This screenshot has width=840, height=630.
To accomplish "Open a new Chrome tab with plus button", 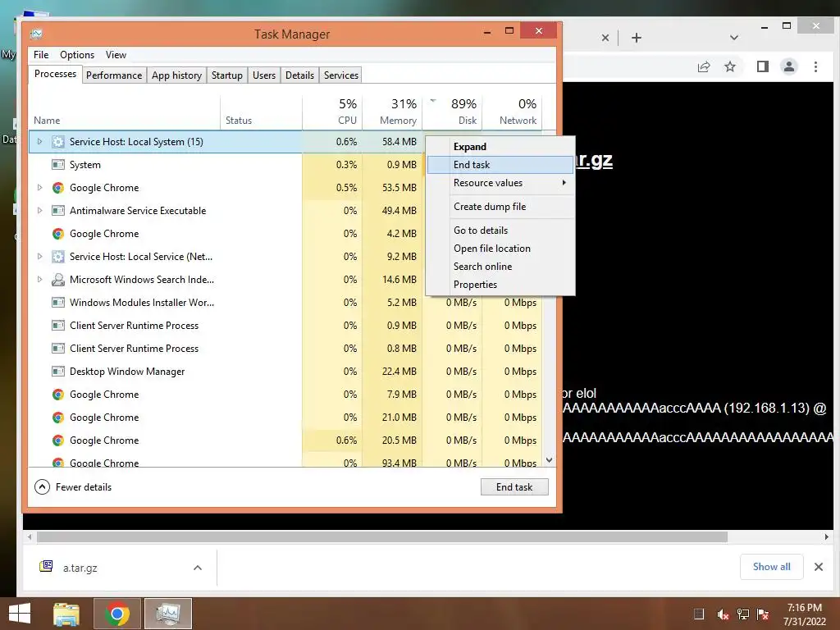I will coord(637,38).
